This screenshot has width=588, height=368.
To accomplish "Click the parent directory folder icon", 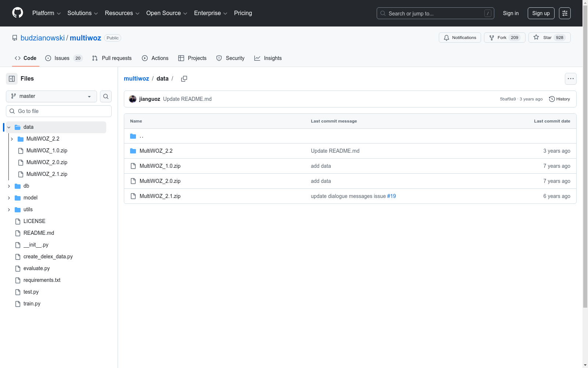I will (x=133, y=136).
